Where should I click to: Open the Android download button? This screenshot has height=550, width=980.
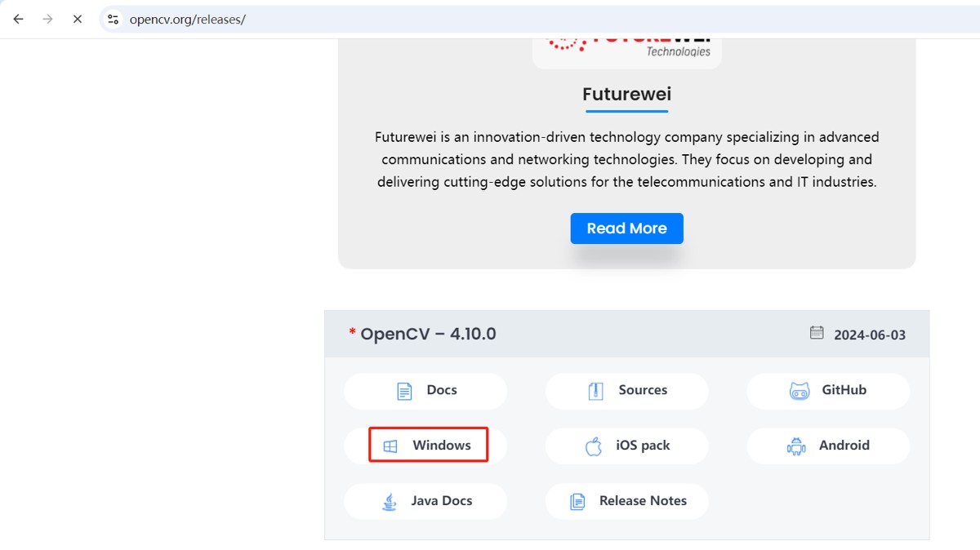tap(828, 446)
